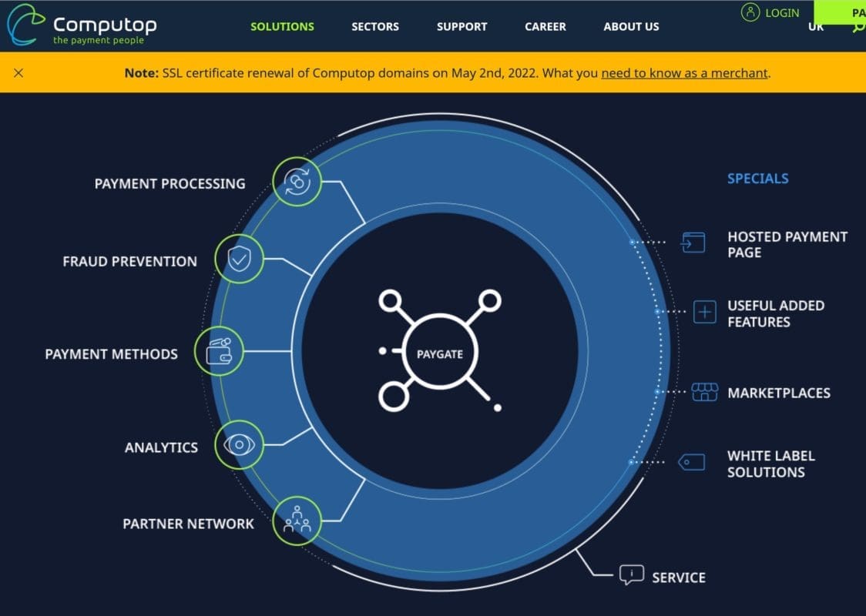Click the Payment Processing circular icon
866x616 pixels.
[297, 182]
